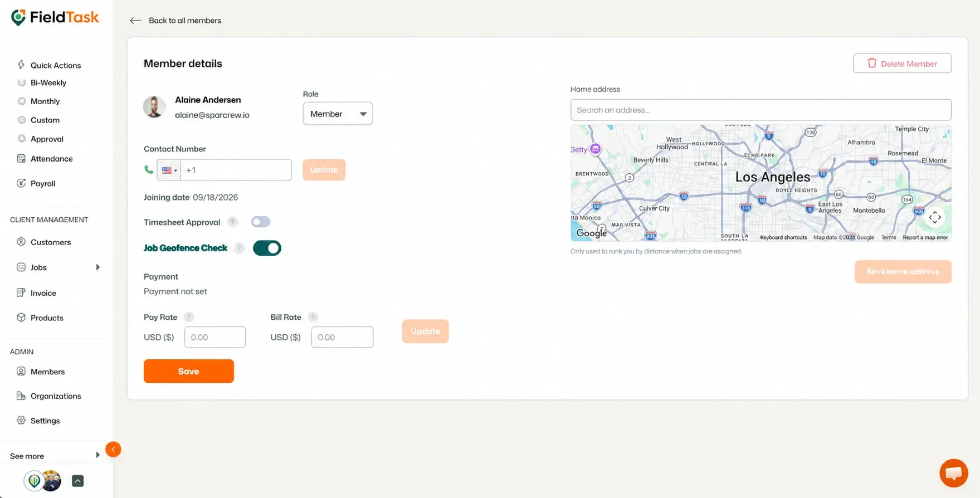Image resolution: width=980 pixels, height=498 pixels.
Task: Click the orange Save button
Action: pos(189,371)
